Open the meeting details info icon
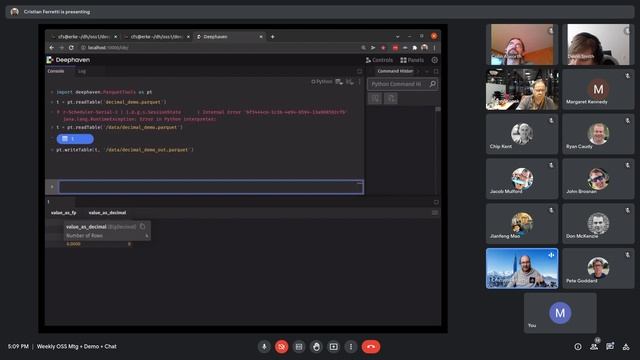 [578, 347]
